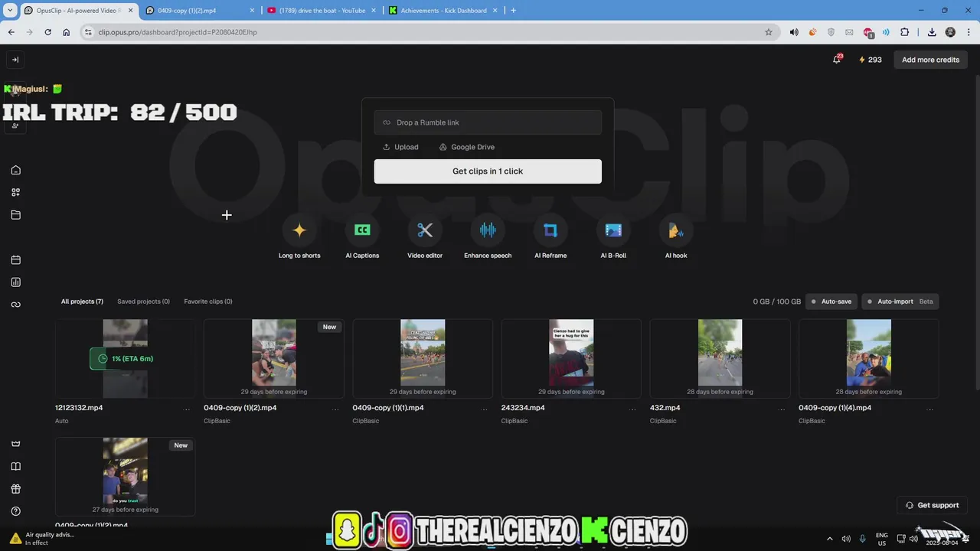
Task: Click Add more credits button
Action: click(x=930, y=60)
